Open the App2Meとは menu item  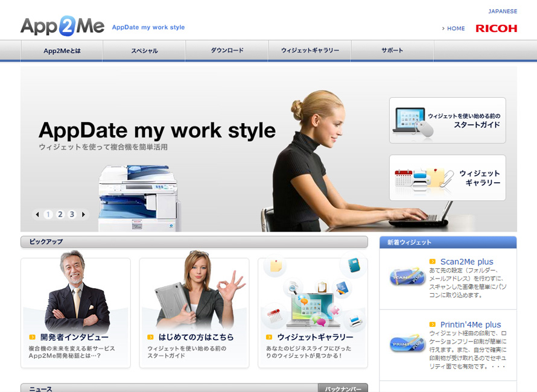coord(62,51)
